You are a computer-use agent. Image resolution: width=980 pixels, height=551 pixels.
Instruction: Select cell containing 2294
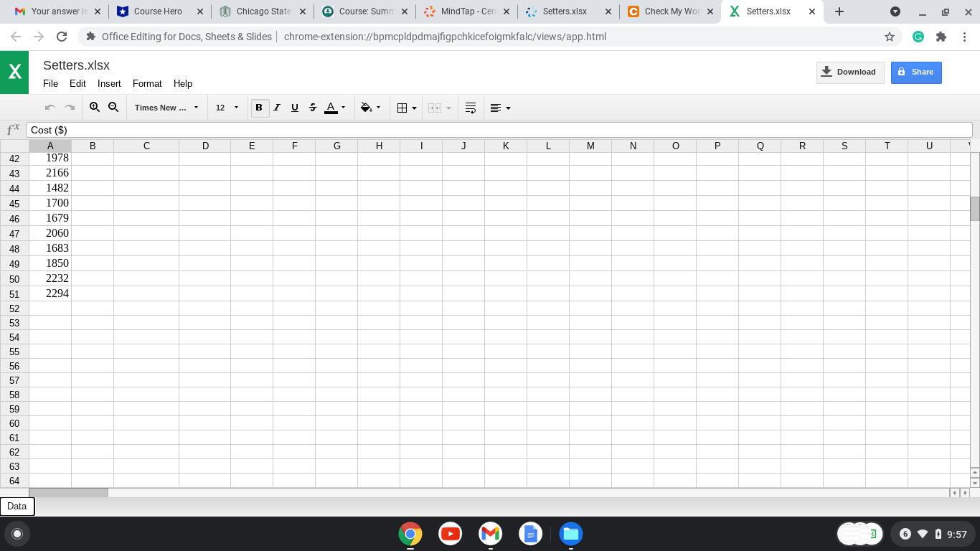[x=50, y=293]
